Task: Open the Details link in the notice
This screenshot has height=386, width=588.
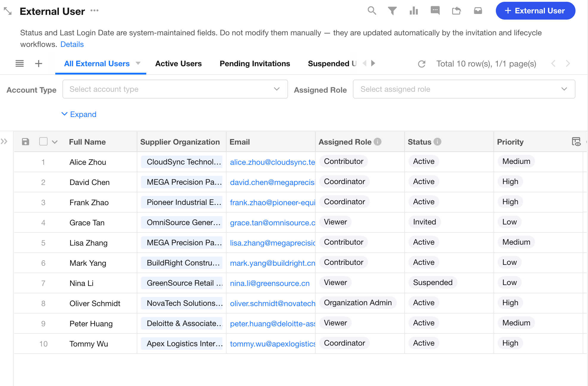Action: [x=72, y=44]
